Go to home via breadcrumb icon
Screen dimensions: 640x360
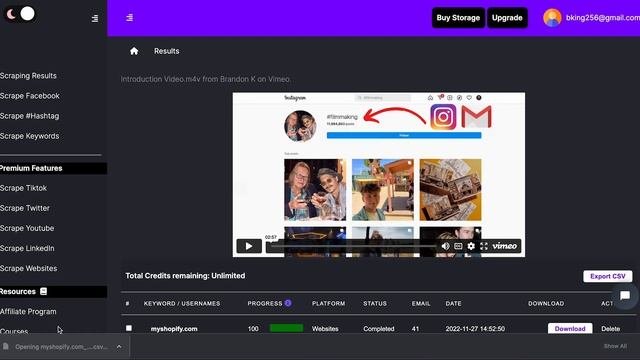pyautogui.click(x=134, y=51)
